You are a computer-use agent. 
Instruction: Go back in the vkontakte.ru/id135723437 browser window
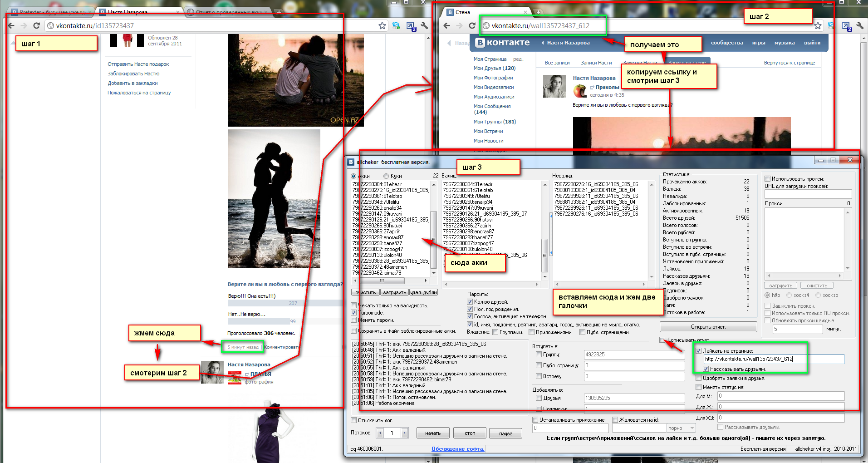click(11, 26)
